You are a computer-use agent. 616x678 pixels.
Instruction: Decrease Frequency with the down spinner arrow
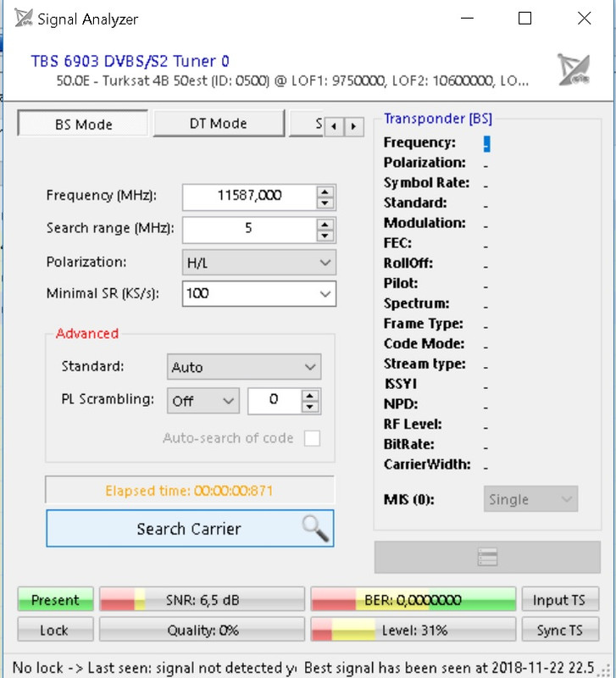[x=325, y=203]
